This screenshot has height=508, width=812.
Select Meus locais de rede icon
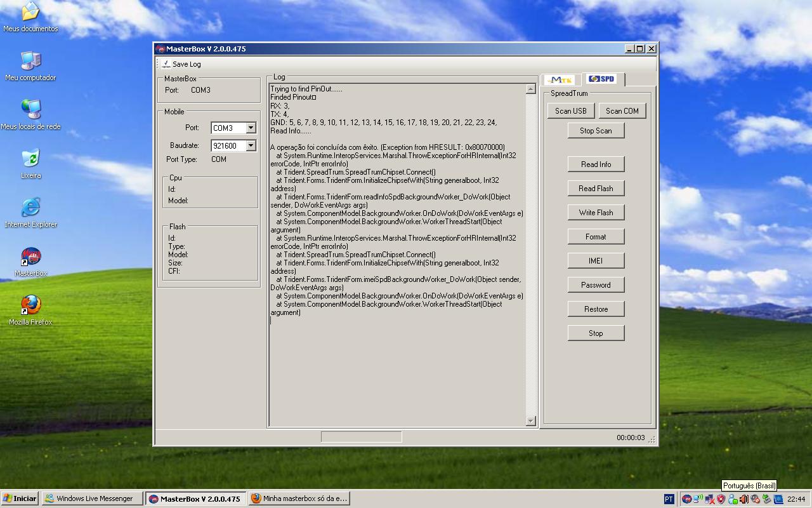coord(30,115)
